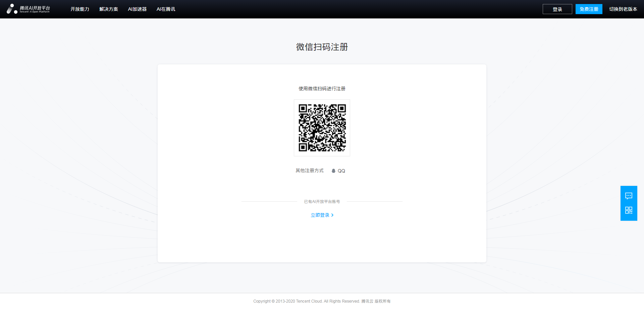The height and width of the screenshot is (310, 644).
Task: Click the 其他注册方式 label
Action: [x=310, y=171]
